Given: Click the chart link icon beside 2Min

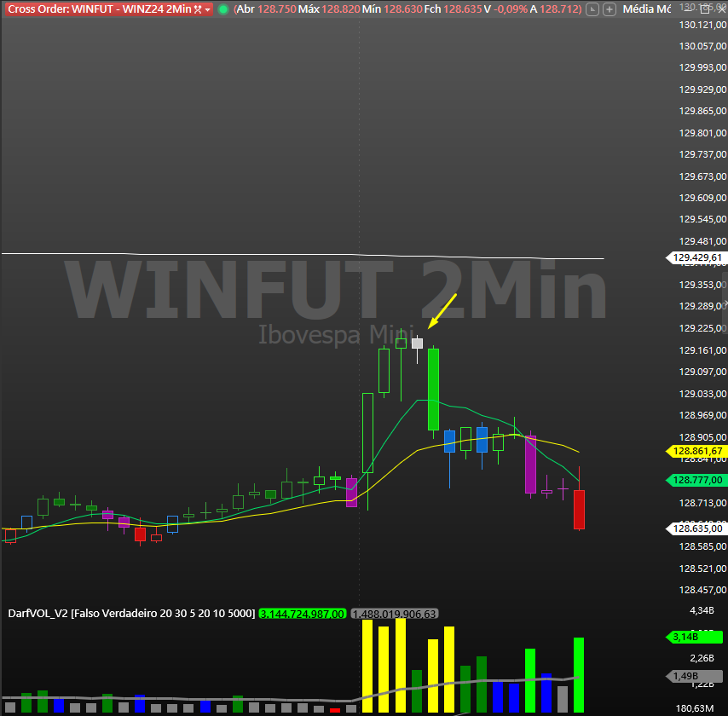Looking at the screenshot, I should tap(198, 9).
